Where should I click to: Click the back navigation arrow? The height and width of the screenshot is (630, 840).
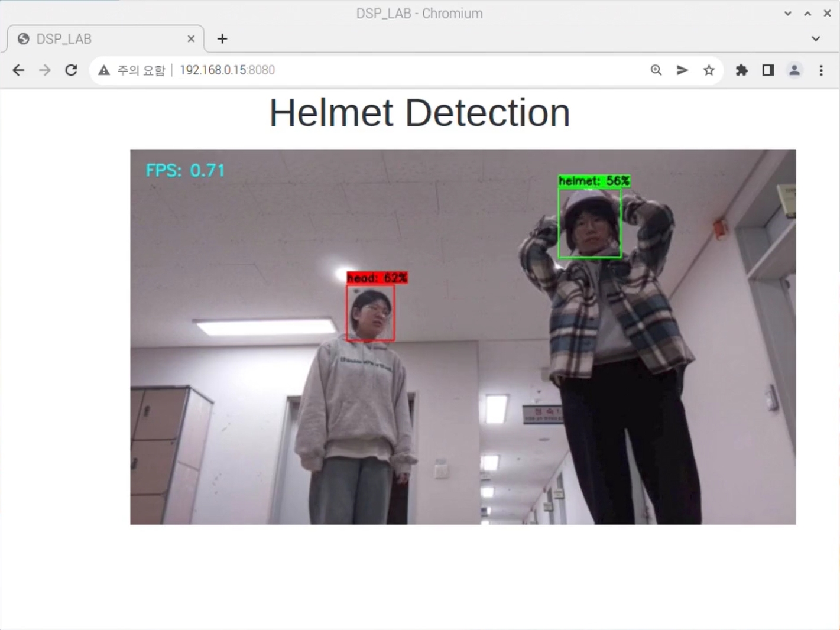[18, 70]
